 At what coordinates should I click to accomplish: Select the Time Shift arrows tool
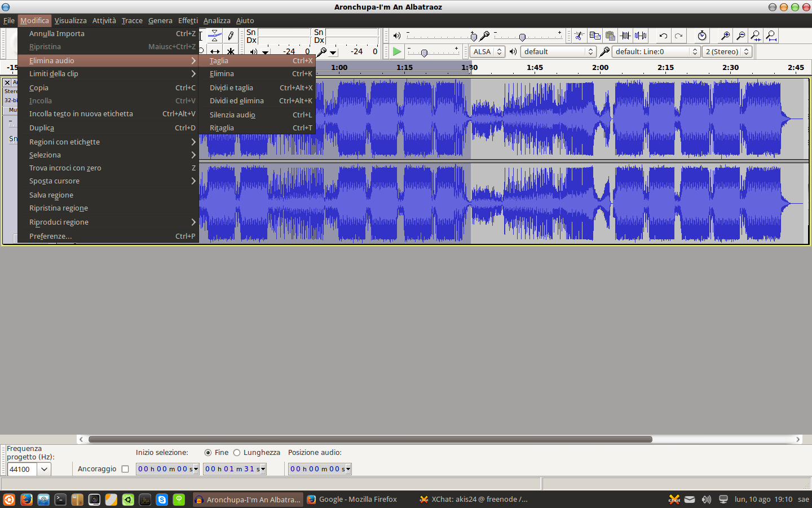pyautogui.click(x=215, y=51)
